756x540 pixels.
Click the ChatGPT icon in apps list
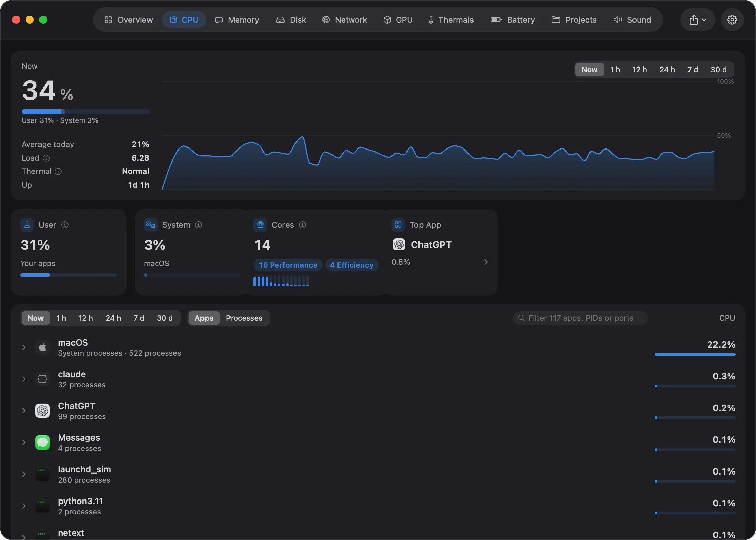[x=43, y=411]
